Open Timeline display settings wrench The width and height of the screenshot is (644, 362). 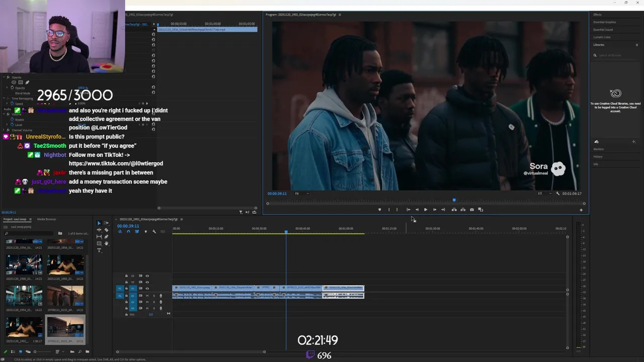tap(154, 232)
